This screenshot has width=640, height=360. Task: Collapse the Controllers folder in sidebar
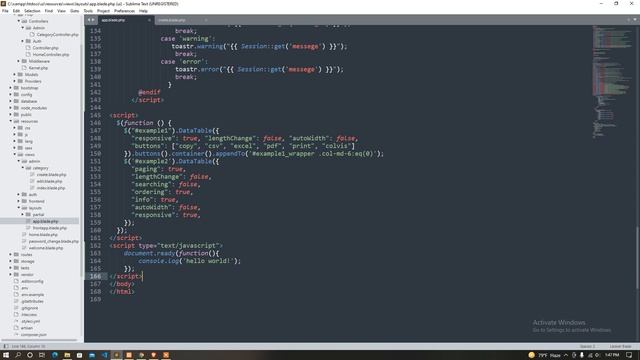pyautogui.click(x=18, y=21)
